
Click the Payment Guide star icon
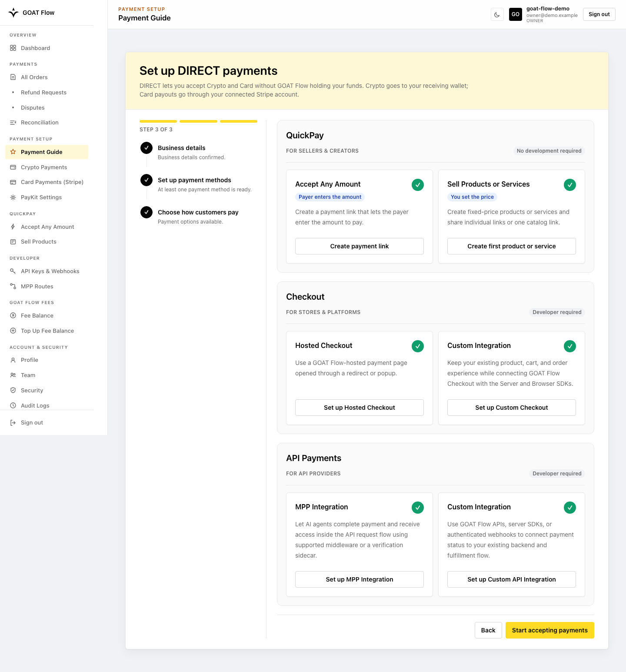(x=13, y=152)
